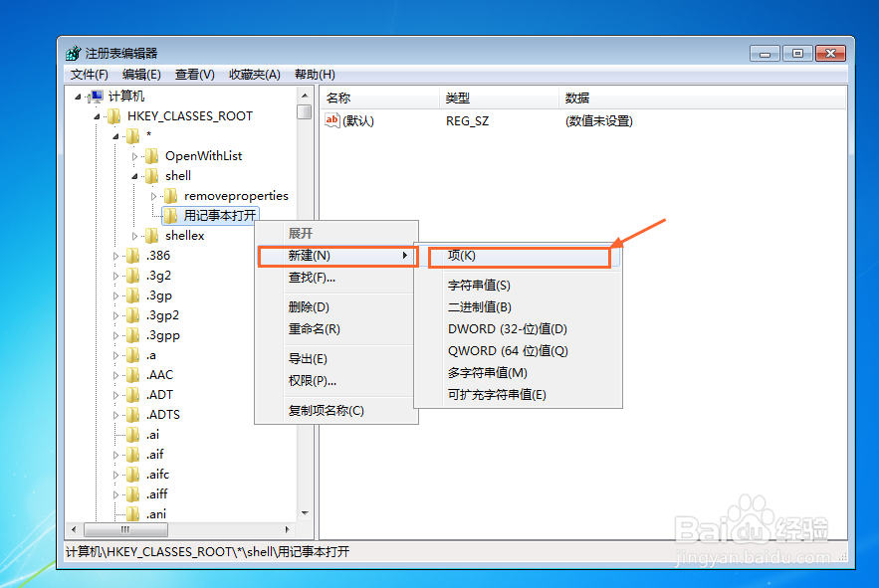Click tree vertical scrollbar up arrow

305,96
